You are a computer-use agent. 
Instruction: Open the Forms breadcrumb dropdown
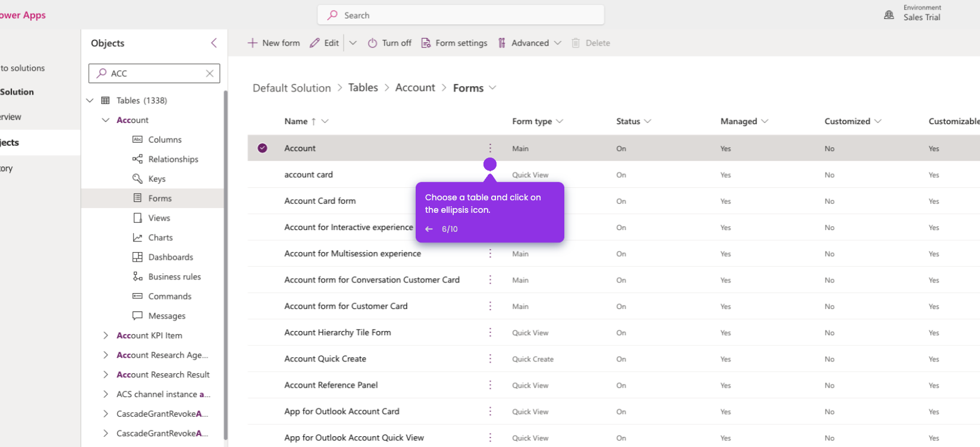point(492,88)
